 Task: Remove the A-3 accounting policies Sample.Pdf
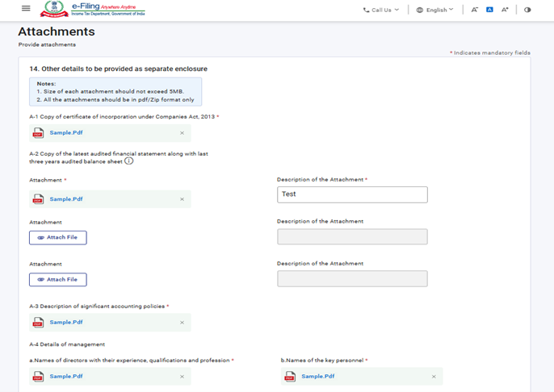point(182,323)
